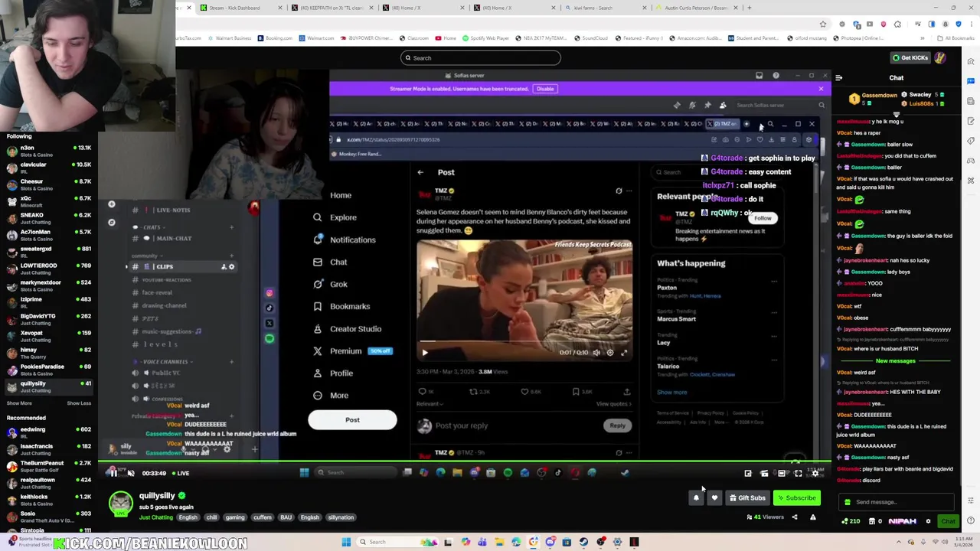Open the player settings gear

(x=815, y=473)
